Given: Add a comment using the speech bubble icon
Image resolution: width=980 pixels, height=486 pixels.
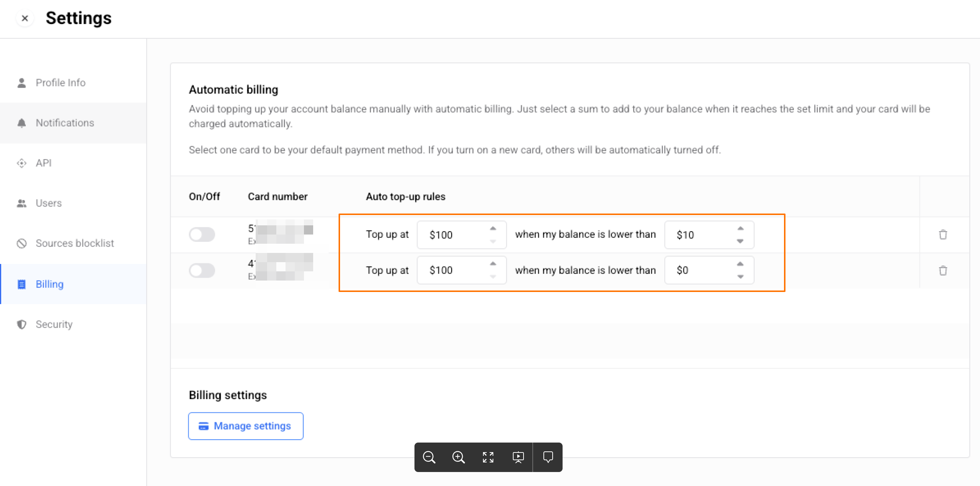Looking at the screenshot, I should pyautogui.click(x=548, y=457).
